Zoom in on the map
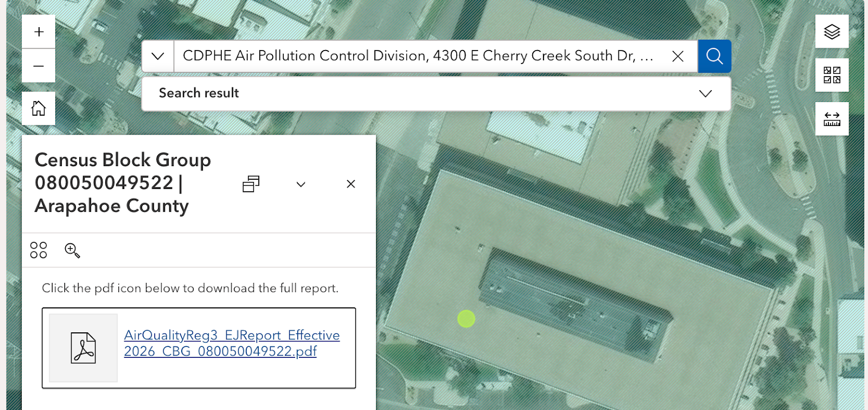Viewport: 868px width, 410px height. tap(39, 32)
